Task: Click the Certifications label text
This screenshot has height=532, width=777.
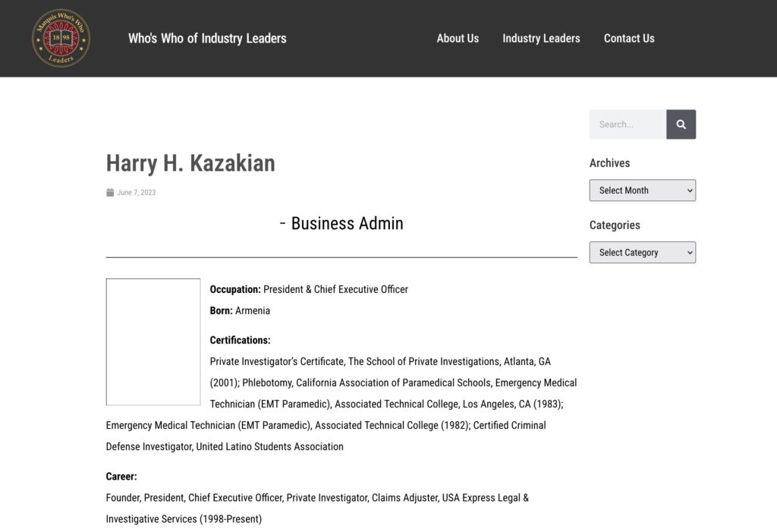Action: pyautogui.click(x=240, y=340)
